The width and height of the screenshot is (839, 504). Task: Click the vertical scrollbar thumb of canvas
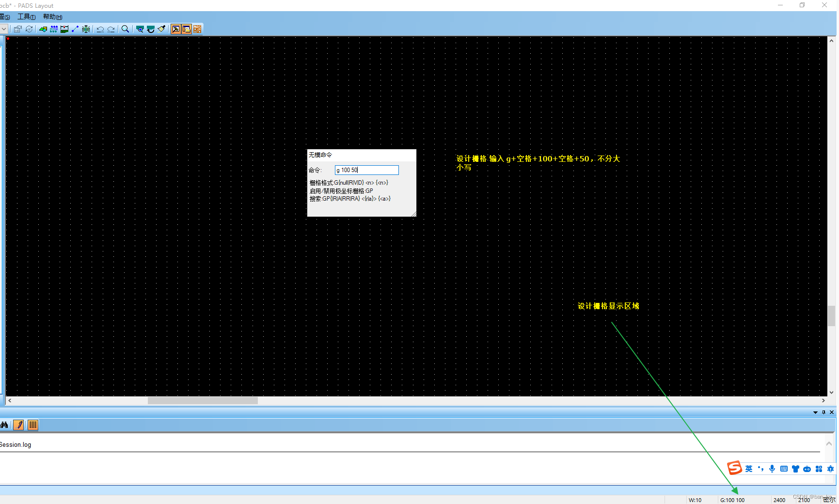(x=832, y=316)
